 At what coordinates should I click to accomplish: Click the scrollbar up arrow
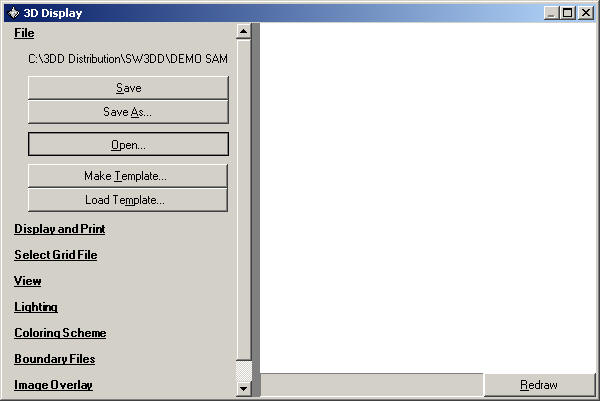tap(244, 31)
